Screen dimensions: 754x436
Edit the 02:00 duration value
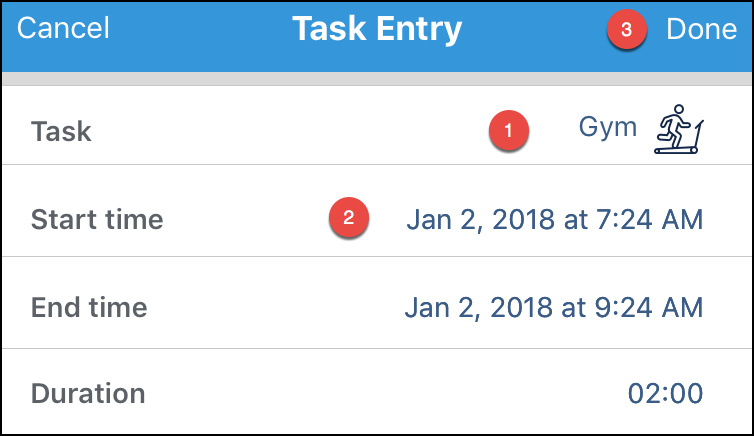[x=666, y=393]
